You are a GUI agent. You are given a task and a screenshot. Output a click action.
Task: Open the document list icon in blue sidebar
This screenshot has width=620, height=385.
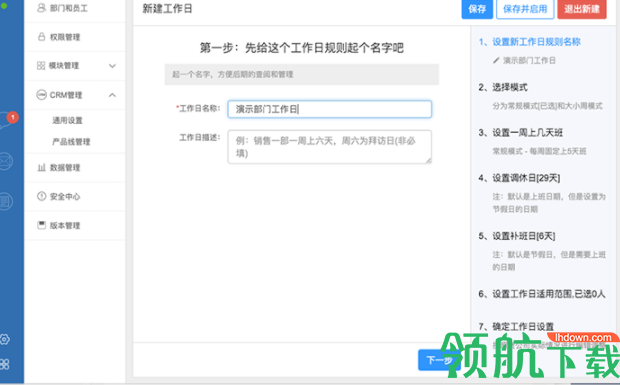6,202
